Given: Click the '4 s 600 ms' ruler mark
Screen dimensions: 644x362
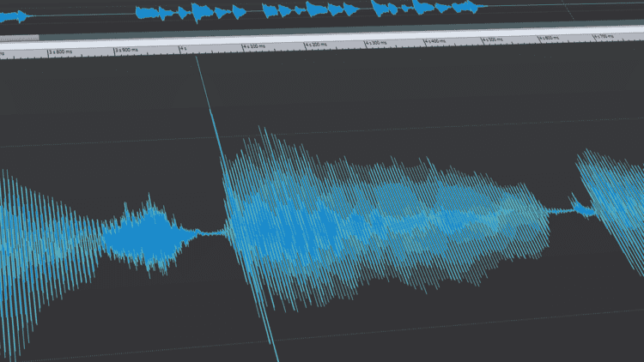Looking at the screenshot, I should click(550, 38).
